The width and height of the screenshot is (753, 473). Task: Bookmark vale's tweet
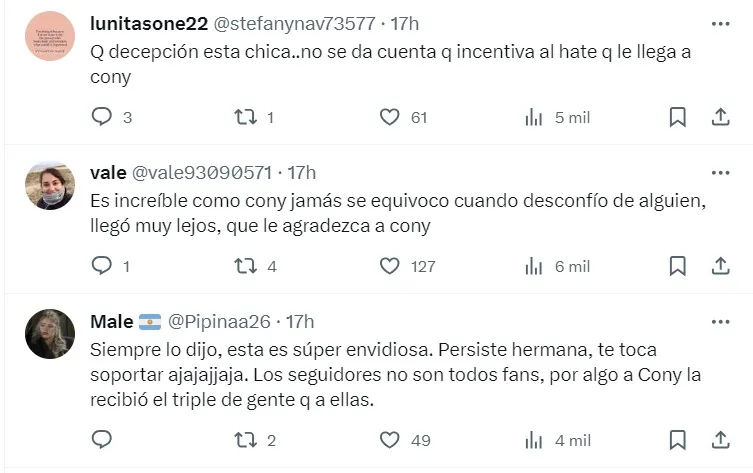coord(677,266)
